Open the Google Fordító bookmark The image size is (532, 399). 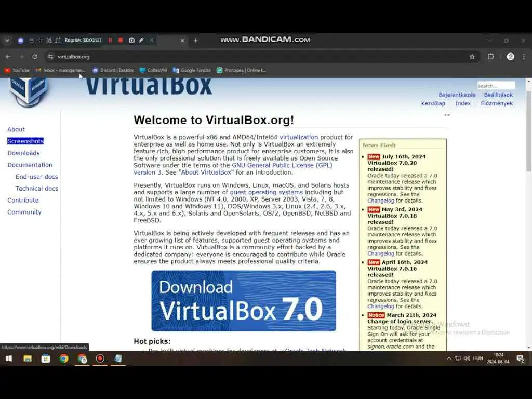[x=192, y=70]
